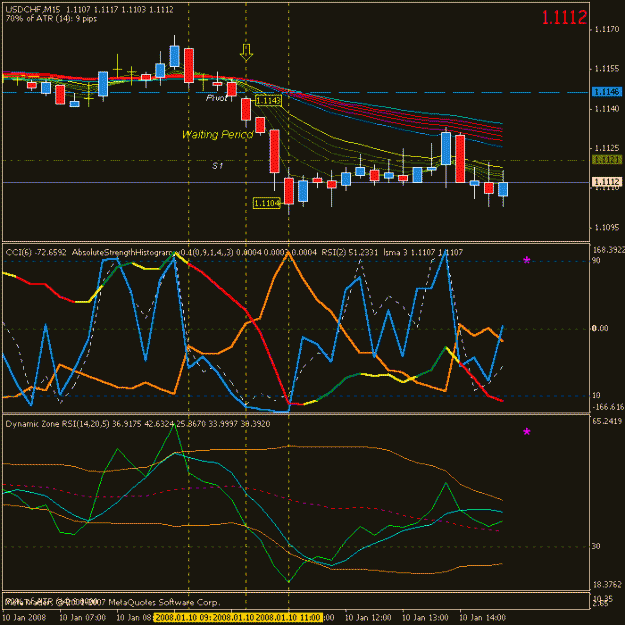Click the yellow boxed 1.1143 price label

click(x=268, y=100)
